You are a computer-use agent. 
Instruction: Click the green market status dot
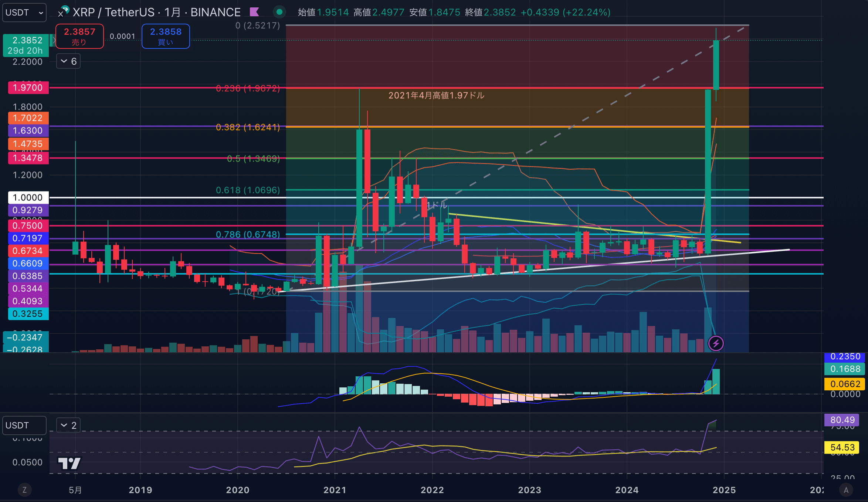pos(279,12)
